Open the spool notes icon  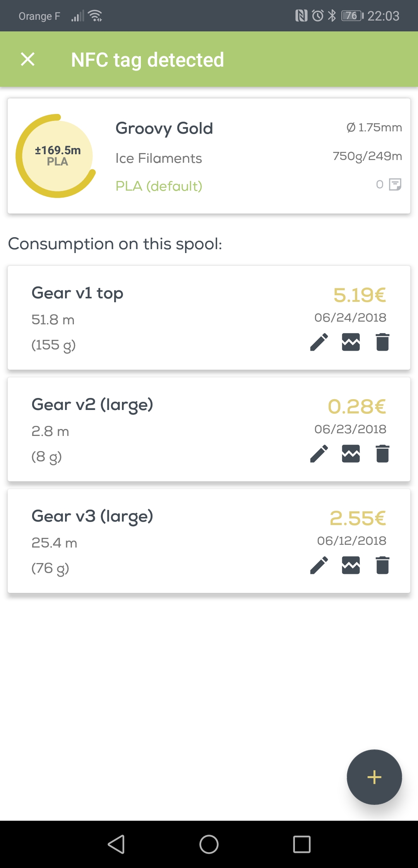click(395, 184)
